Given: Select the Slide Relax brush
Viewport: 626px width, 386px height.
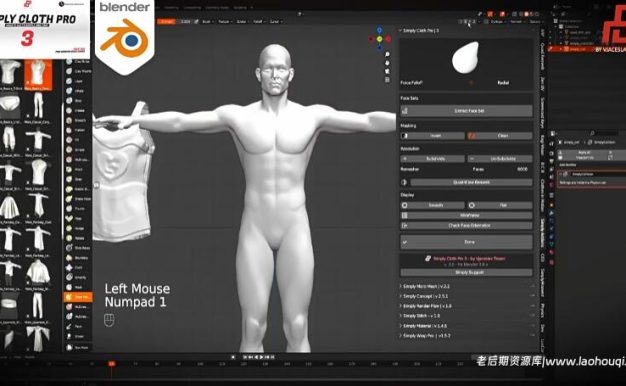Looking at the screenshot, I should pyautogui.click(x=78, y=248).
